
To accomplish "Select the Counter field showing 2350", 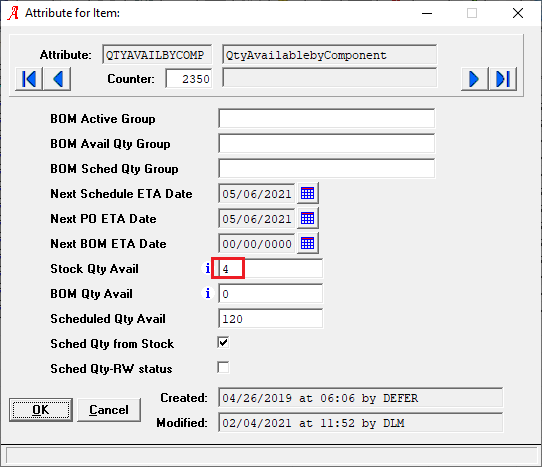I will (189, 79).
